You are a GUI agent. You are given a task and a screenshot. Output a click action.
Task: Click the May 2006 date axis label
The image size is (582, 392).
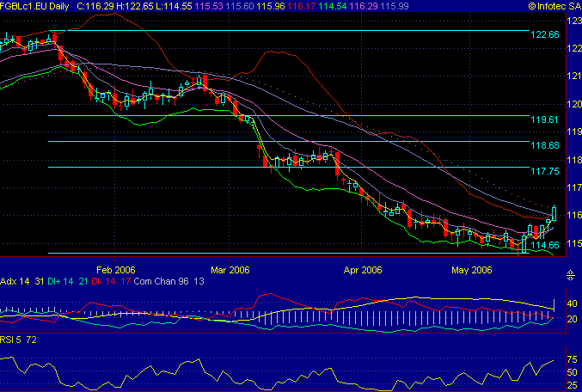tap(471, 268)
